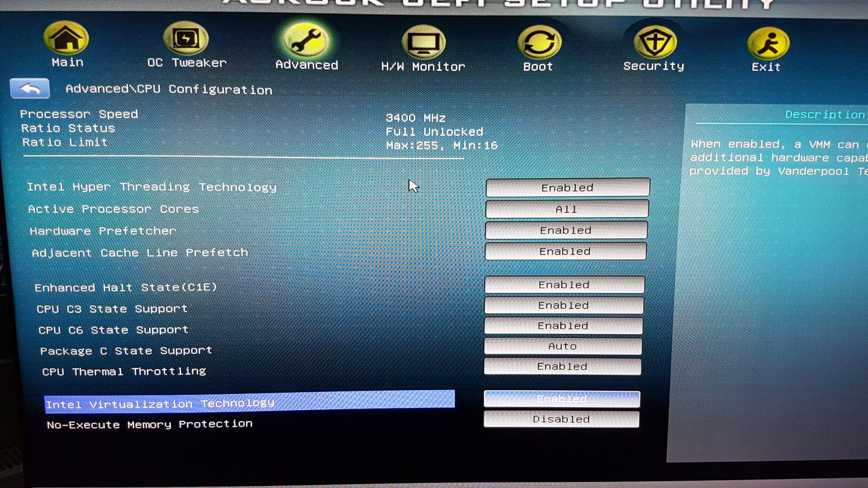Open Intel Virtualization Technology value dropdown

tap(562, 399)
